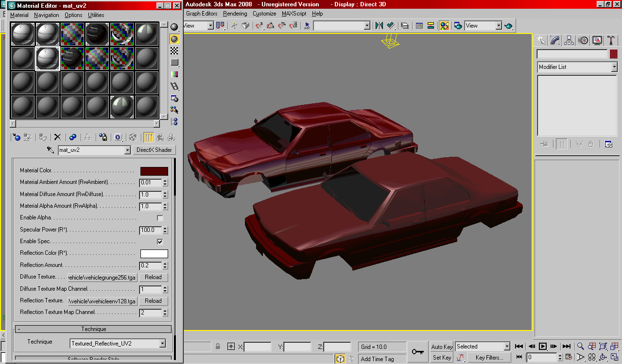
Task: Select the Zoom magnifier viewport tool
Action: click(x=580, y=347)
